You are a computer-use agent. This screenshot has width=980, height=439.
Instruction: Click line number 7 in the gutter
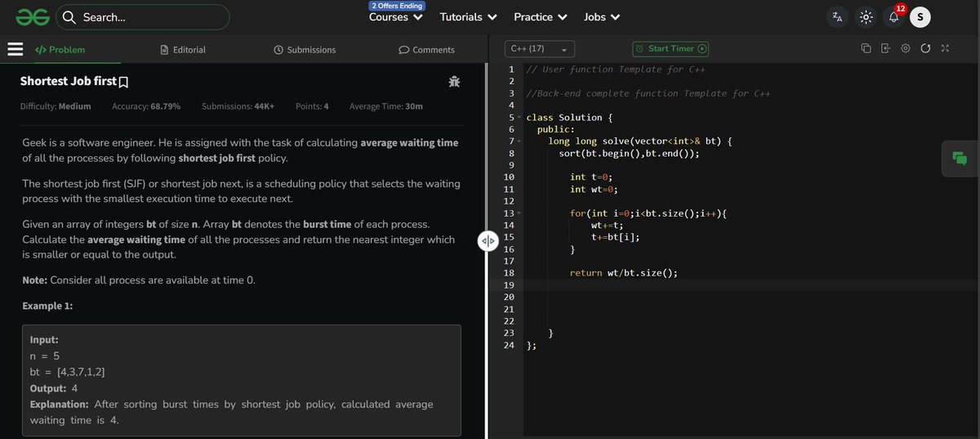click(510, 141)
